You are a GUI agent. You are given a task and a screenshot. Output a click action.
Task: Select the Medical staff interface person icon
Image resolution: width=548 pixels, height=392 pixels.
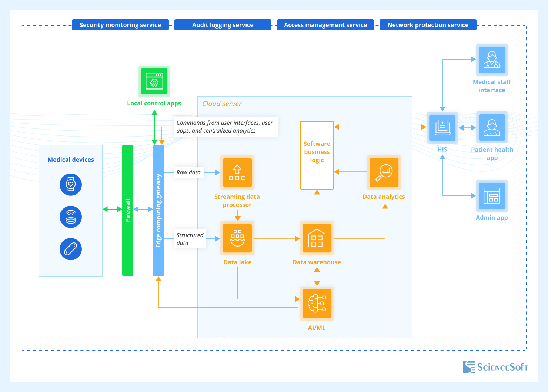coord(492,60)
